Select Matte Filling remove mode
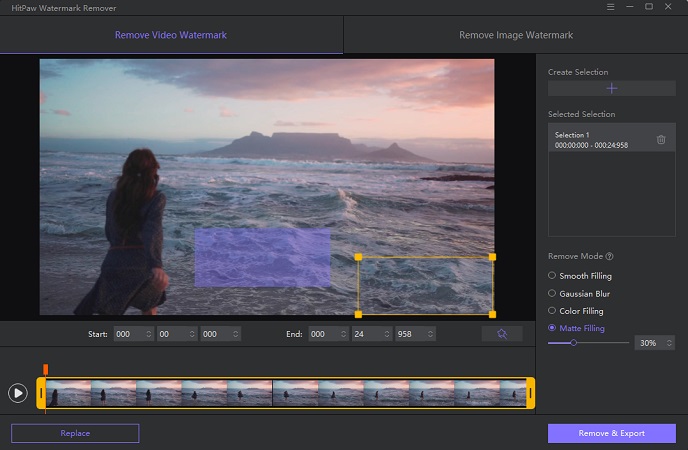Image resolution: width=688 pixels, height=450 pixels. (577, 328)
